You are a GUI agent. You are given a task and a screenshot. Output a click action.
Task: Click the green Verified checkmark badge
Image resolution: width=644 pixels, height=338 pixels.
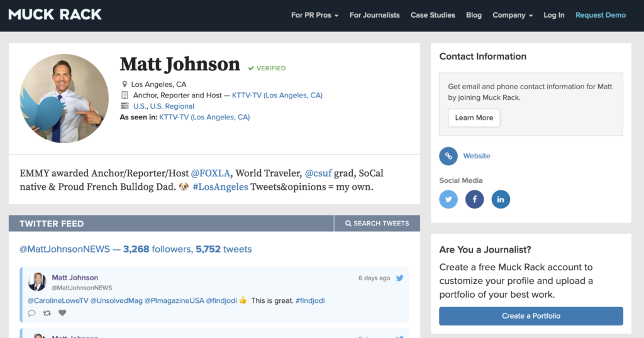tap(267, 68)
